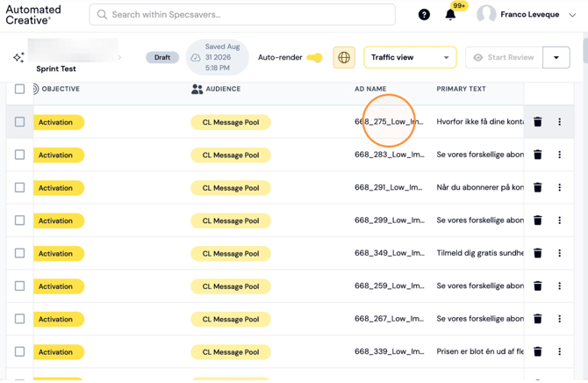Open more options for row 668_299
Screen dimensions: 588x383
560,220
